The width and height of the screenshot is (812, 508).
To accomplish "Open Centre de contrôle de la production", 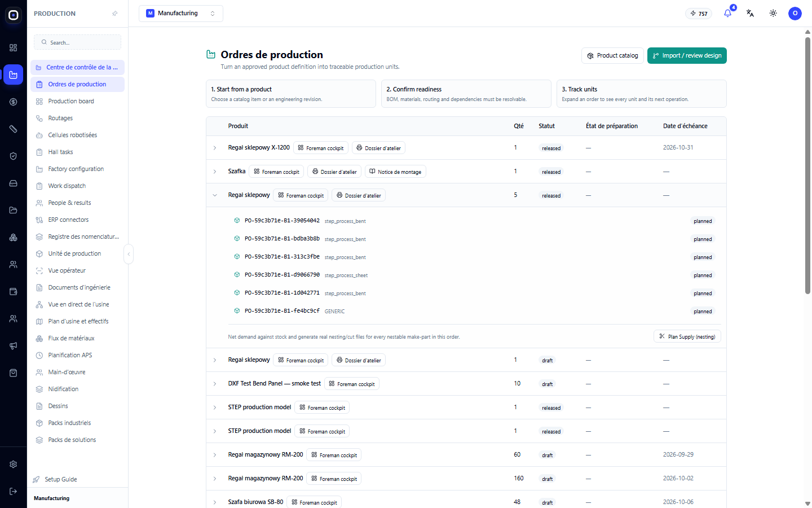I will (x=77, y=67).
